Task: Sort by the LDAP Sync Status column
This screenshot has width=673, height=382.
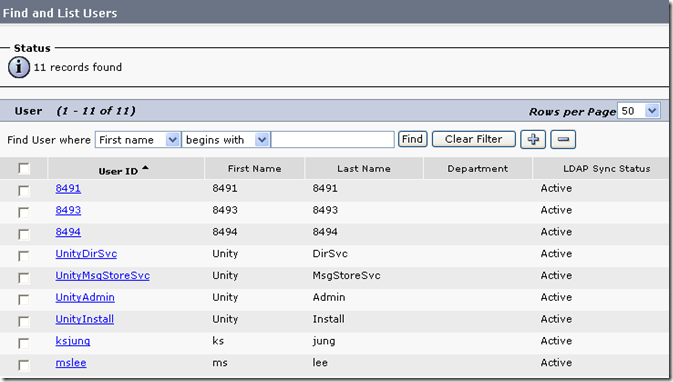Action: click(x=606, y=169)
